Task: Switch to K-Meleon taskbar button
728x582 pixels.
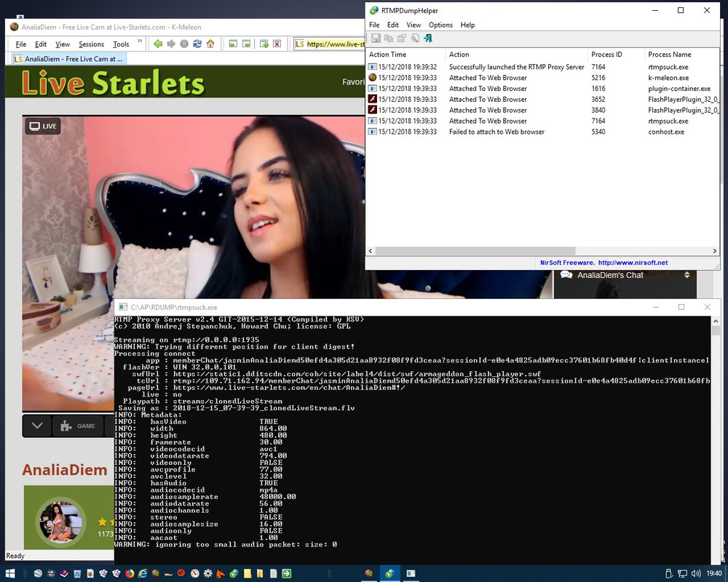Action: pos(368,574)
